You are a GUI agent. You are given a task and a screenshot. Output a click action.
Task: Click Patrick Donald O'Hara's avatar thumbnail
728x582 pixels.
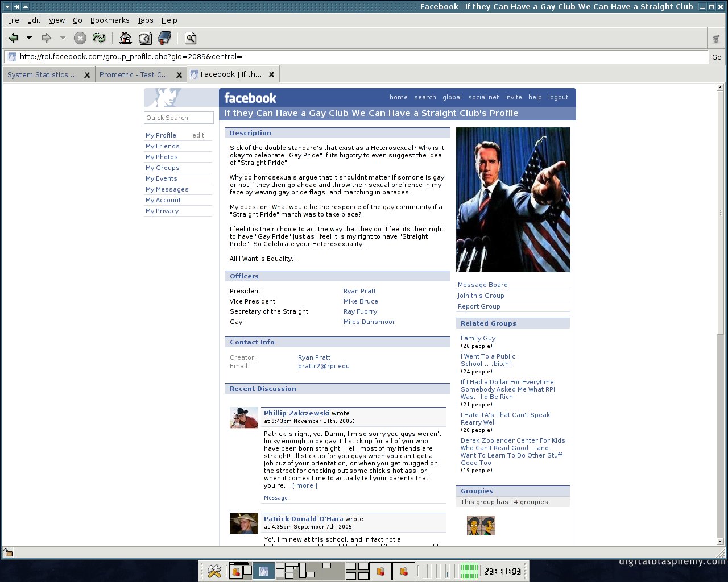244,523
